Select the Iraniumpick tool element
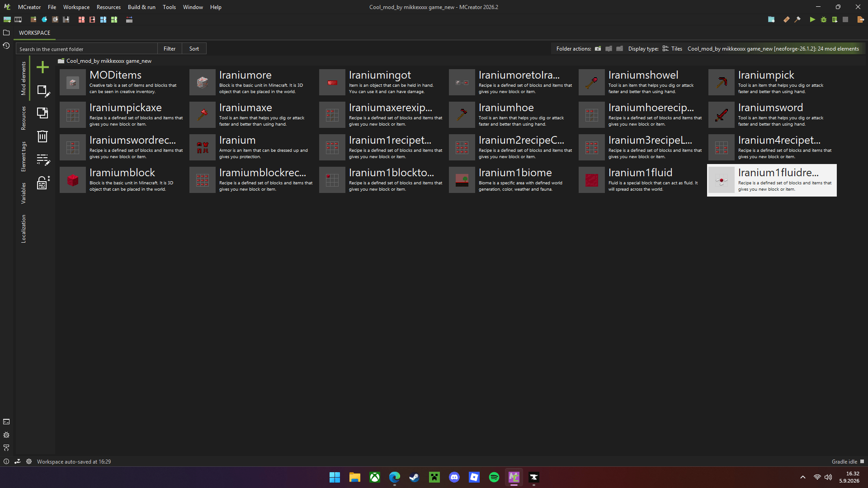The image size is (868, 488). pyautogui.click(x=772, y=82)
